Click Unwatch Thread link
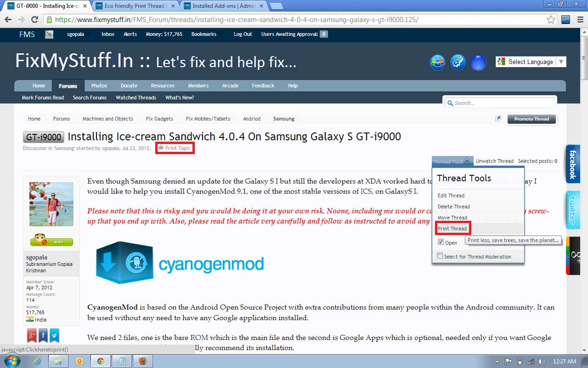This screenshot has height=368, width=588. click(494, 161)
